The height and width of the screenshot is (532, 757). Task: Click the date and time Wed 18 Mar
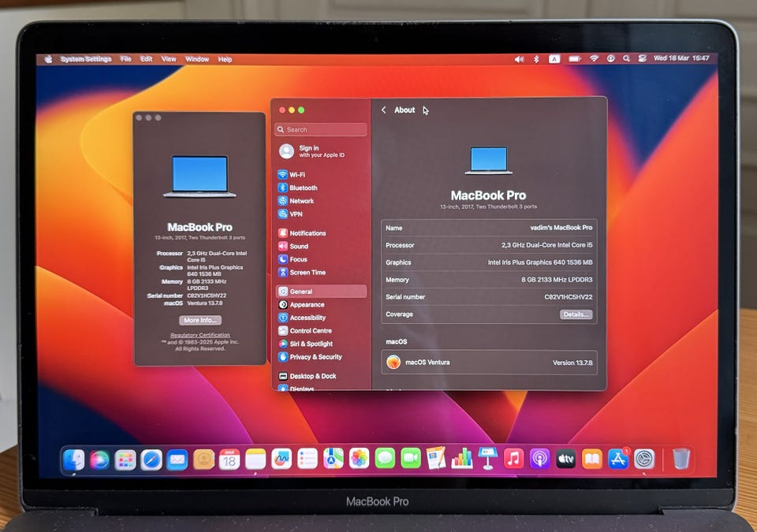tap(681, 58)
